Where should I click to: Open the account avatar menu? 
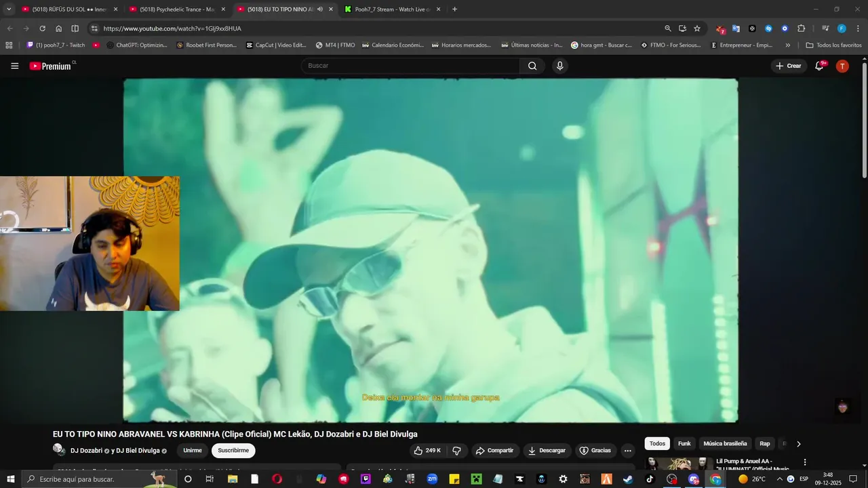pyautogui.click(x=842, y=66)
